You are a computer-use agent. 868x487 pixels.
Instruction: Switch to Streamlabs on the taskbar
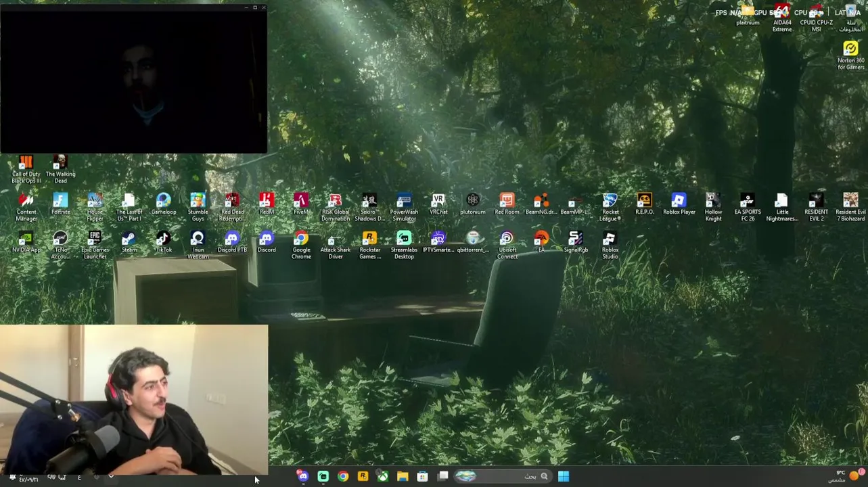323,476
